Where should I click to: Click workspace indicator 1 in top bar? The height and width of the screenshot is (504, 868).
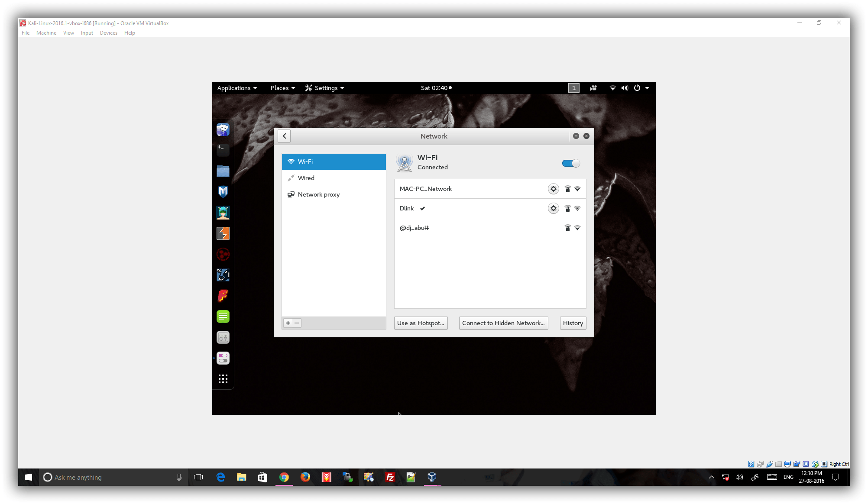tap(573, 88)
